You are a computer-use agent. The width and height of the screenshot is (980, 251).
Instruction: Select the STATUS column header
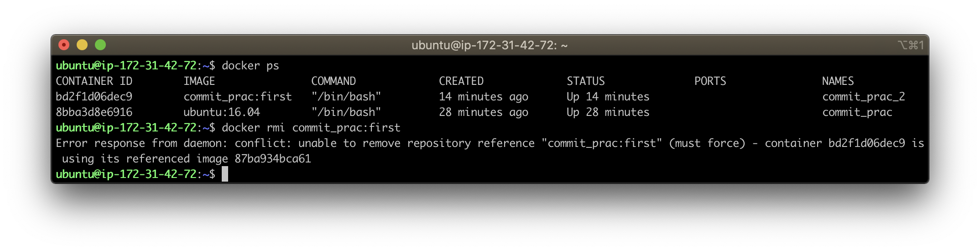pos(586,81)
